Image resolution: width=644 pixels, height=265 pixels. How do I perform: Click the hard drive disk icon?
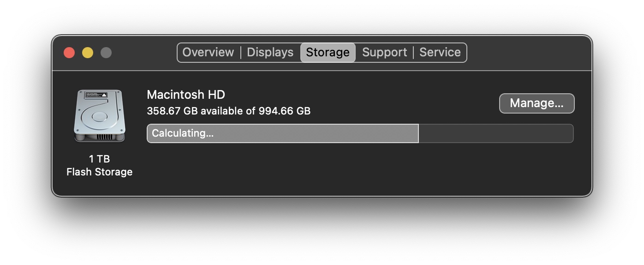point(99,116)
